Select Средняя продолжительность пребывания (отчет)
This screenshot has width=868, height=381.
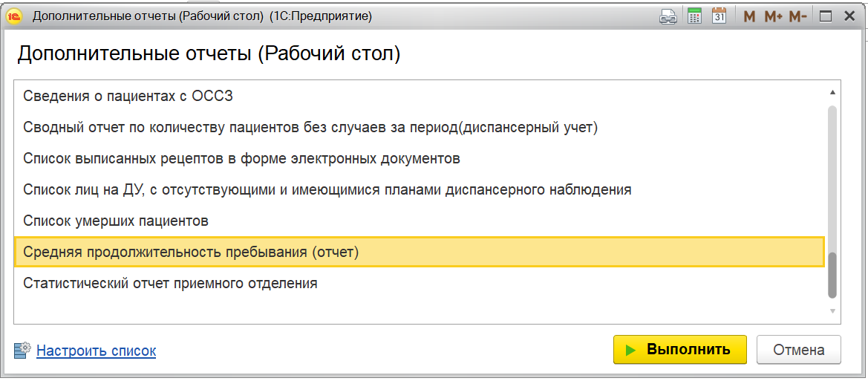[x=191, y=252]
